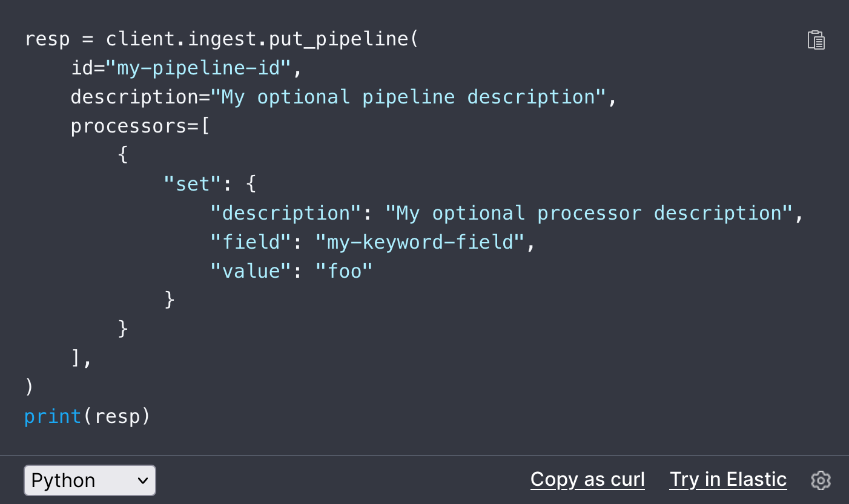Click the foo value string in the snippet
Screen dimensions: 849x504
click(343, 270)
